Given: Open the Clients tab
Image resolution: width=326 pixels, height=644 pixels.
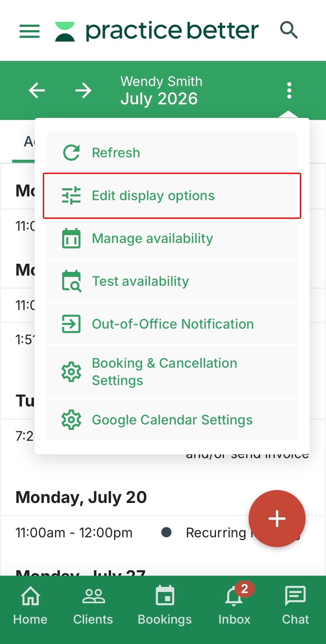Looking at the screenshot, I should coord(93,606).
